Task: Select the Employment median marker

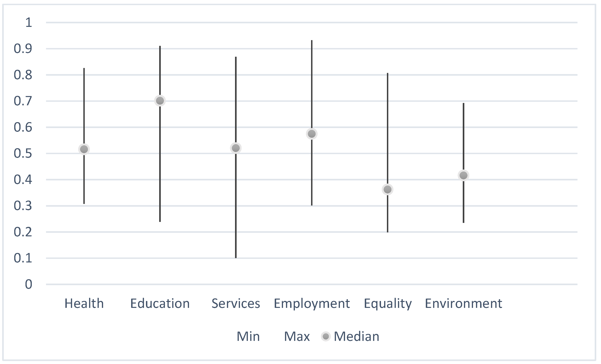Action: point(312,134)
